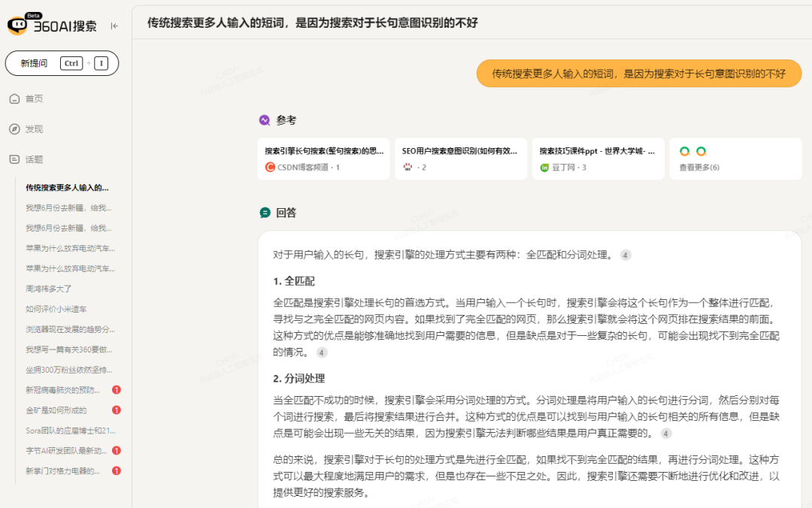Image resolution: width=812 pixels, height=508 pixels.
Task: Click red notification badge beside 新冠病毒肺炎的预防
Action: [x=117, y=389]
